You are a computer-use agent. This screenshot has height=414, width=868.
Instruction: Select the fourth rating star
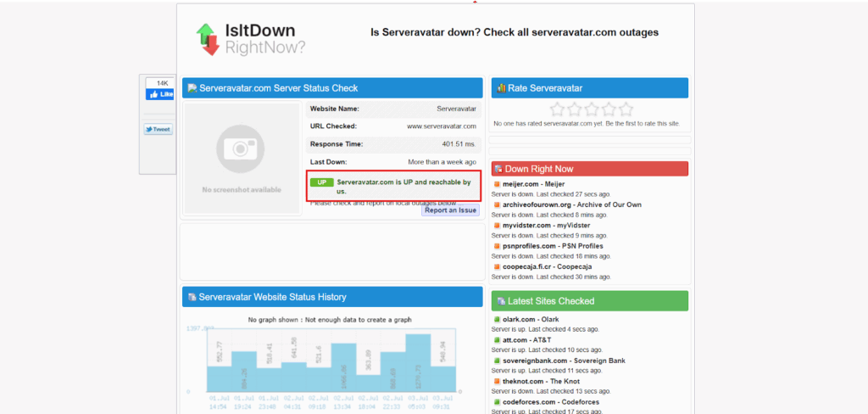[609, 109]
